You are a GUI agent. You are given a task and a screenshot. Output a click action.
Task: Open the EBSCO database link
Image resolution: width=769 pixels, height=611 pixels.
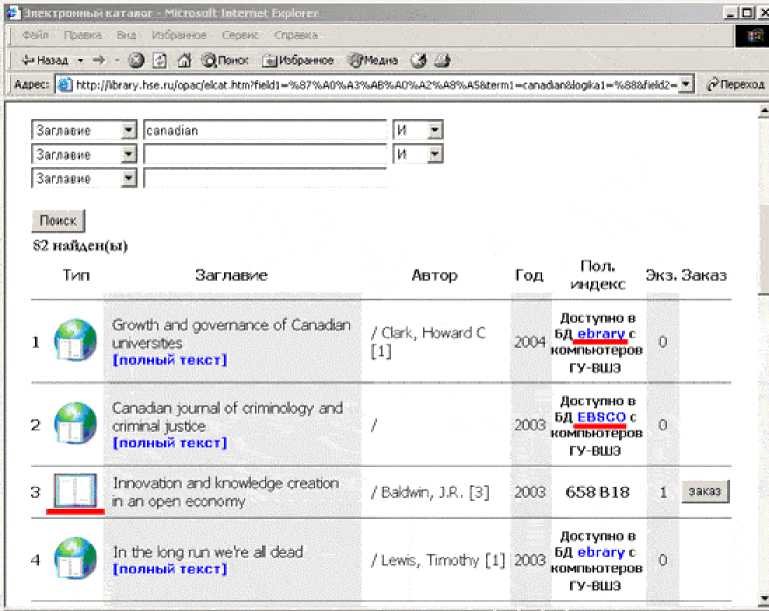pyautogui.click(x=601, y=416)
